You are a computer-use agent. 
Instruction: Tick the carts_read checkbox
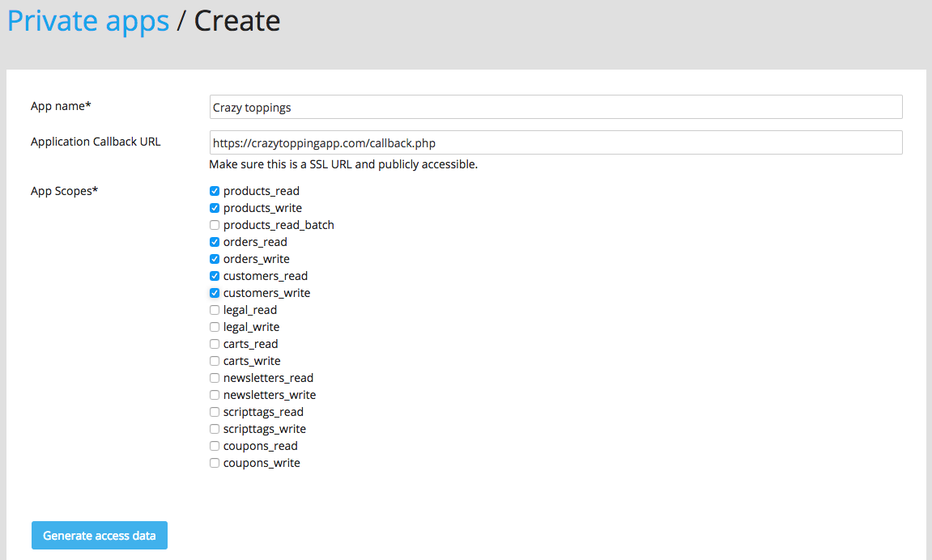[215, 344]
